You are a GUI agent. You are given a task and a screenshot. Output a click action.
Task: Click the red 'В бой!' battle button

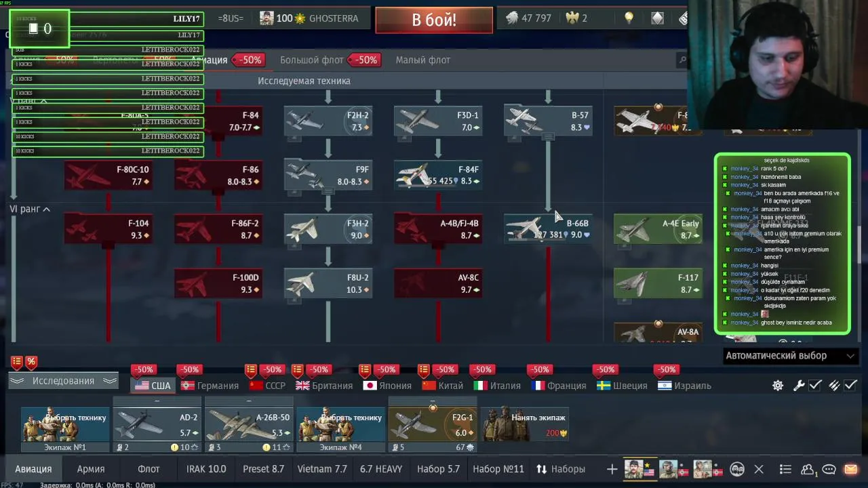434,20
